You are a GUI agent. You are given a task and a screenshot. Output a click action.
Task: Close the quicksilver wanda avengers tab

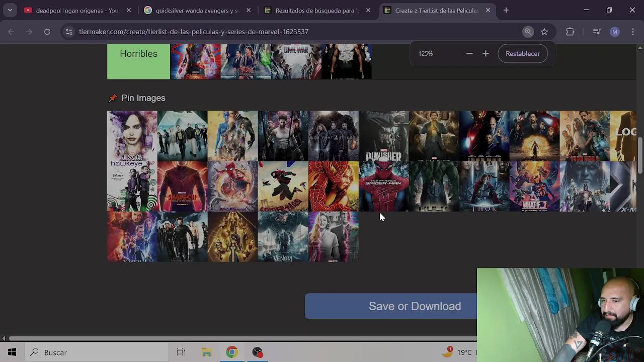(249, 10)
